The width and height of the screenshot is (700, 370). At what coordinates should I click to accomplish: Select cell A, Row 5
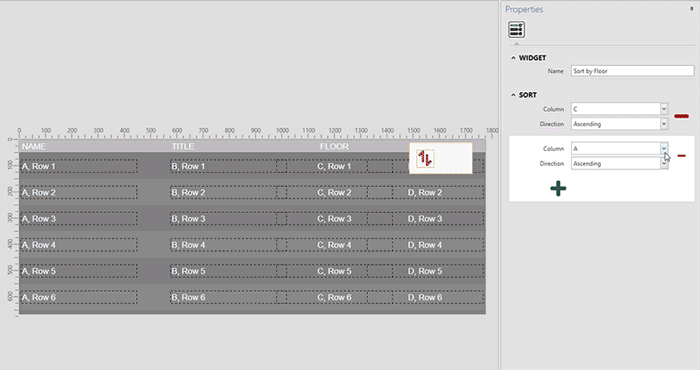(79, 271)
